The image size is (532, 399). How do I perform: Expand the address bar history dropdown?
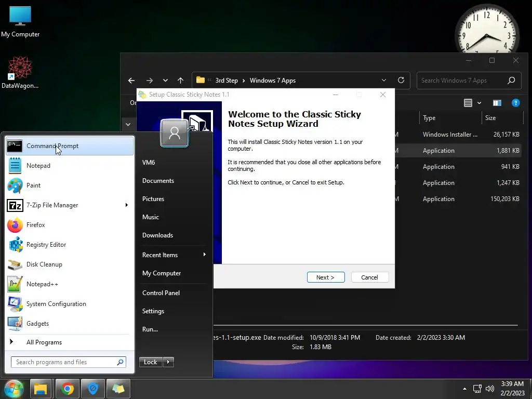pyautogui.click(x=384, y=81)
